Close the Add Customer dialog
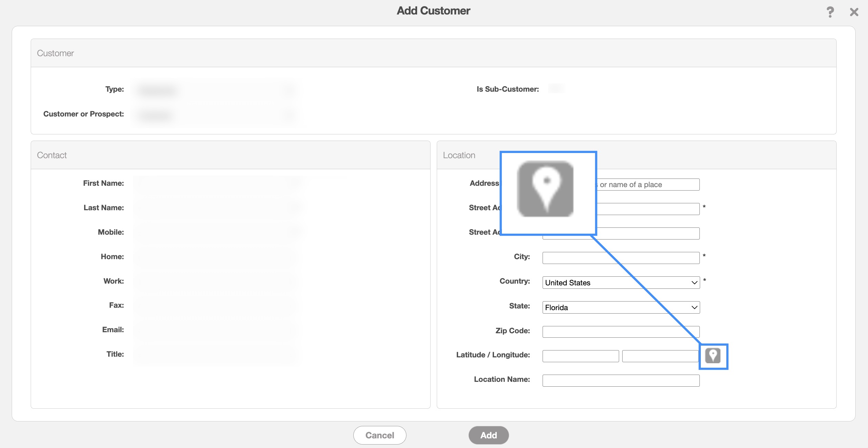The height and width of the screenshot is (448, 868). point(854,12)
